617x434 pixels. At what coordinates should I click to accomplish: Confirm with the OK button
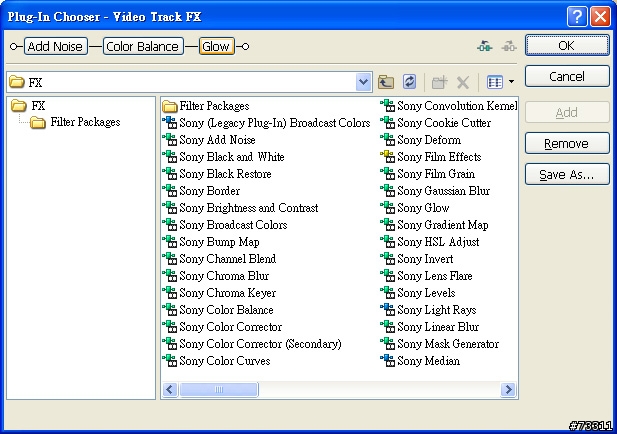[x=567, y=45]
